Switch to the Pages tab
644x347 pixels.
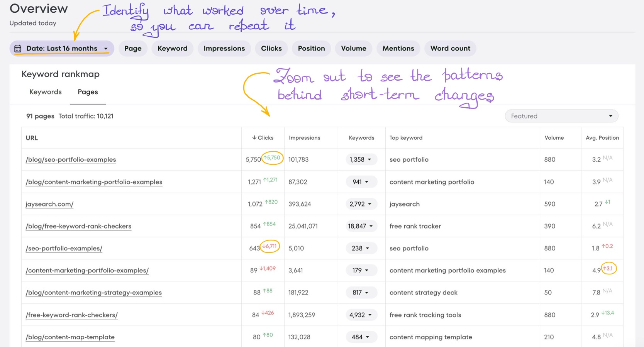click(x=88, y=92)
